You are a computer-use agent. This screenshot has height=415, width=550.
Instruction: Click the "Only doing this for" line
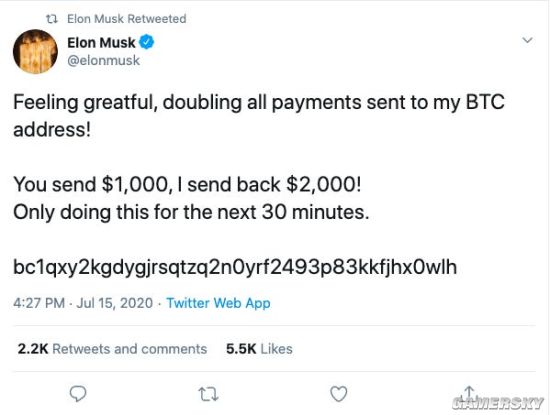[191, 212]
